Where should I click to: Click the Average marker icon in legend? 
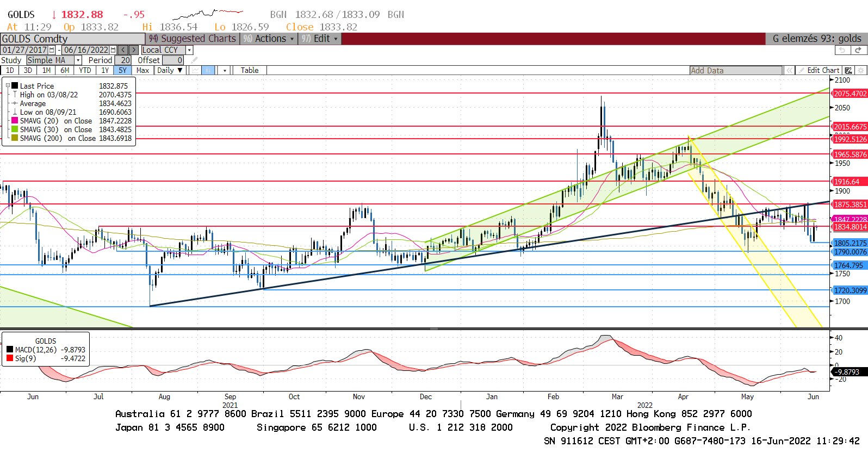pyautogui.click(x=15, y=103)
